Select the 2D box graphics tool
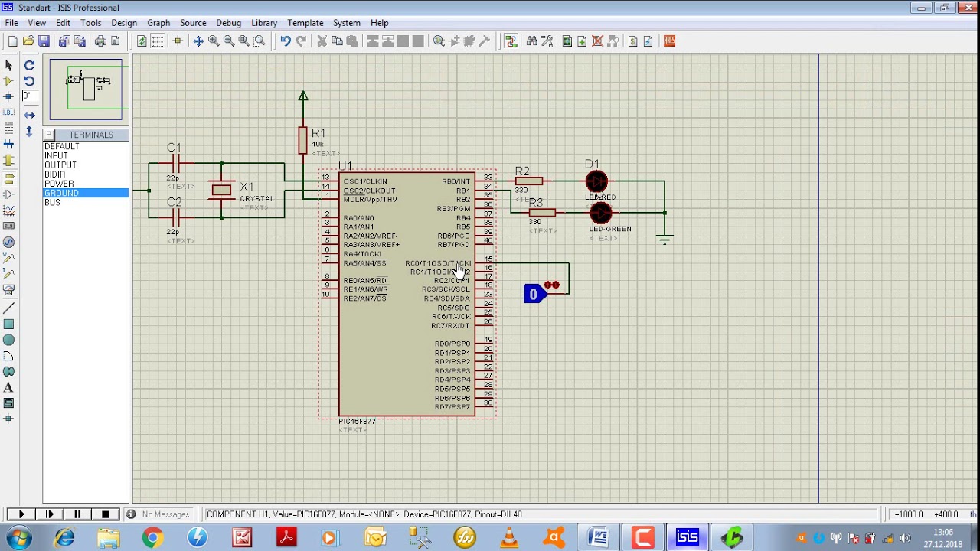The height and width of the screenshot is (551, 980). click(x=8, y=324)
